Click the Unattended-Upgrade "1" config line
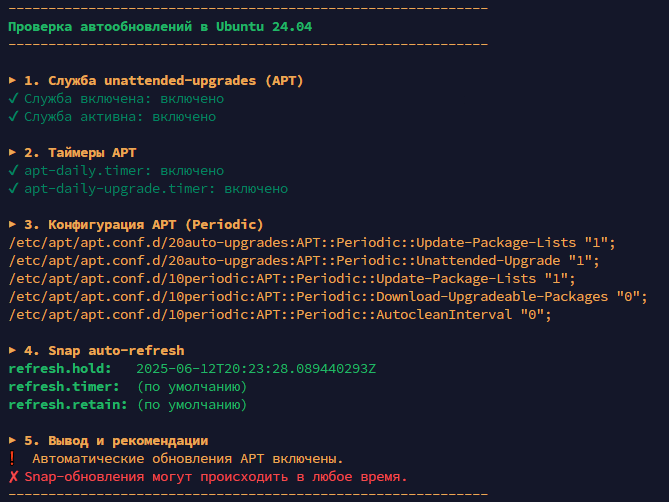This screenshot has height=502, width=669. tap(304, 261)
